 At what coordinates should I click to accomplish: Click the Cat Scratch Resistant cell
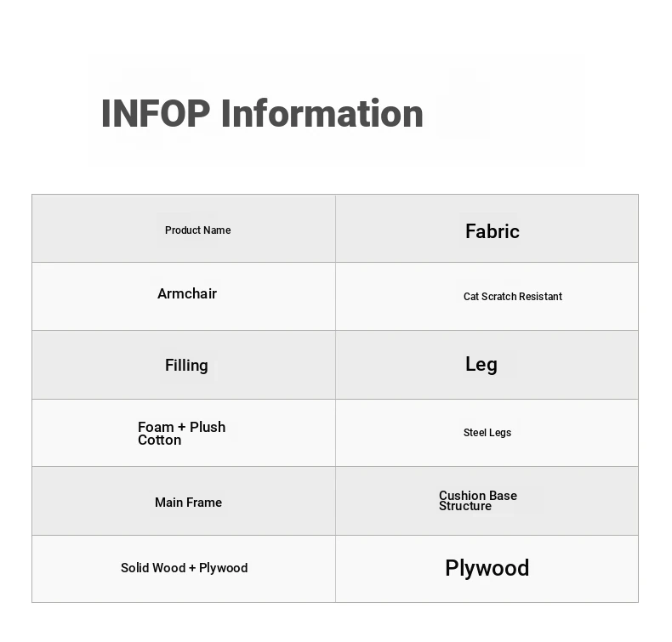[487, 297]
